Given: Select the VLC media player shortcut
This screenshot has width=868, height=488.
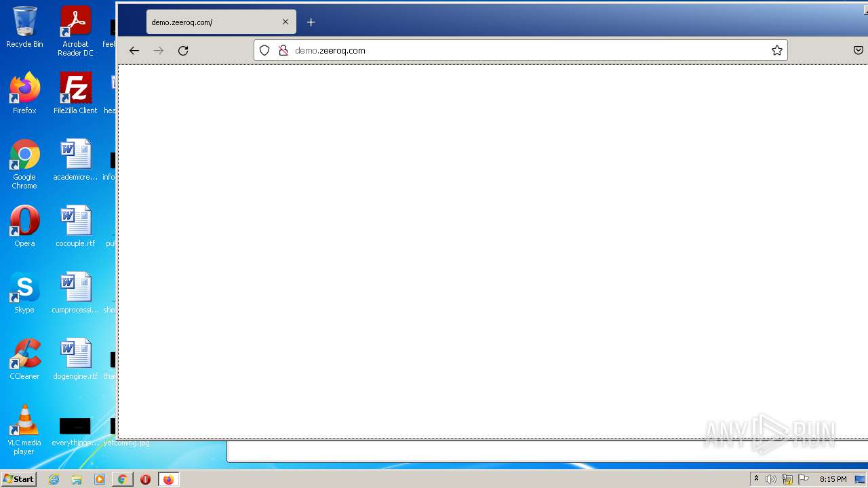Looking at the screenshot, I should (24, 430).
